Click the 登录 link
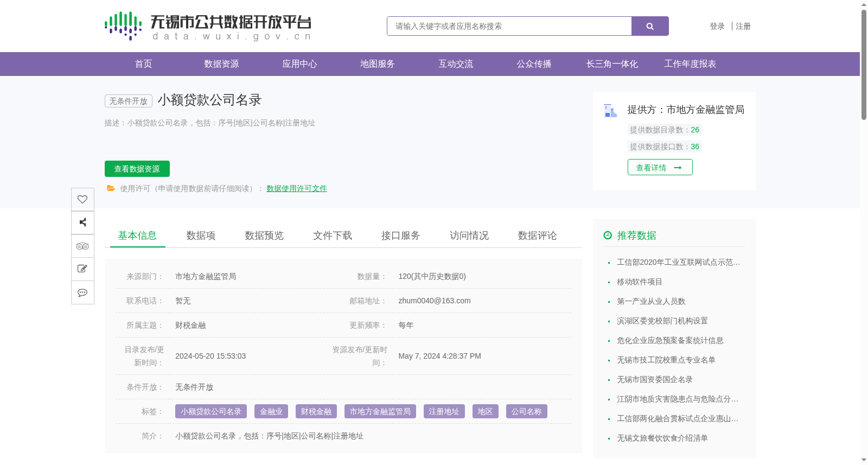 717,26
